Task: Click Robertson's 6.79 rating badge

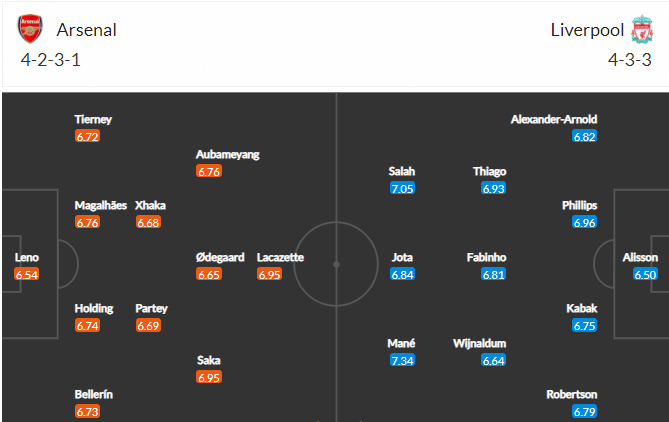Action: coord(585,412)
